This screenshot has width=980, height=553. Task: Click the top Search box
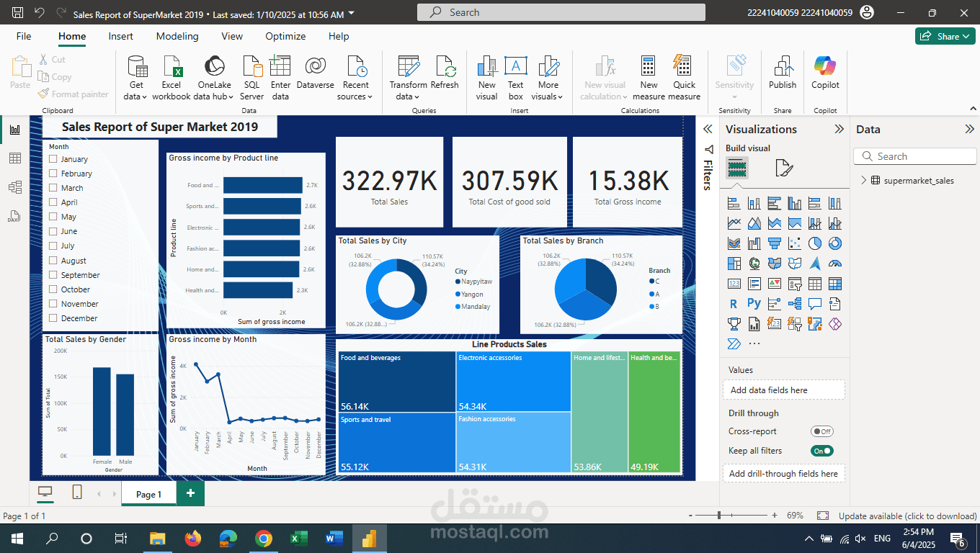tap(561, 12)
